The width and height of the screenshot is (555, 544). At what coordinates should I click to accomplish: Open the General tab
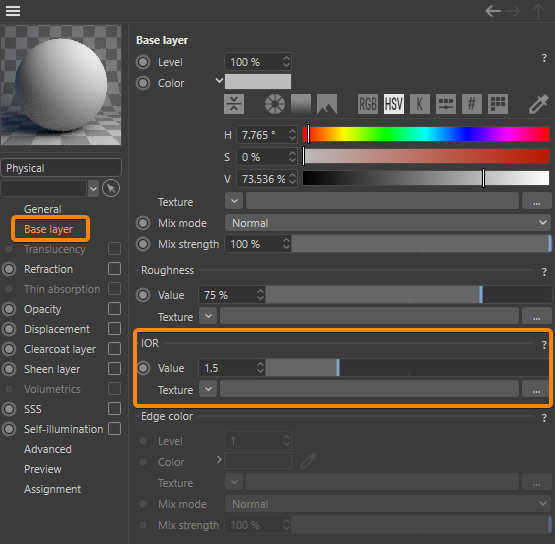42,209
